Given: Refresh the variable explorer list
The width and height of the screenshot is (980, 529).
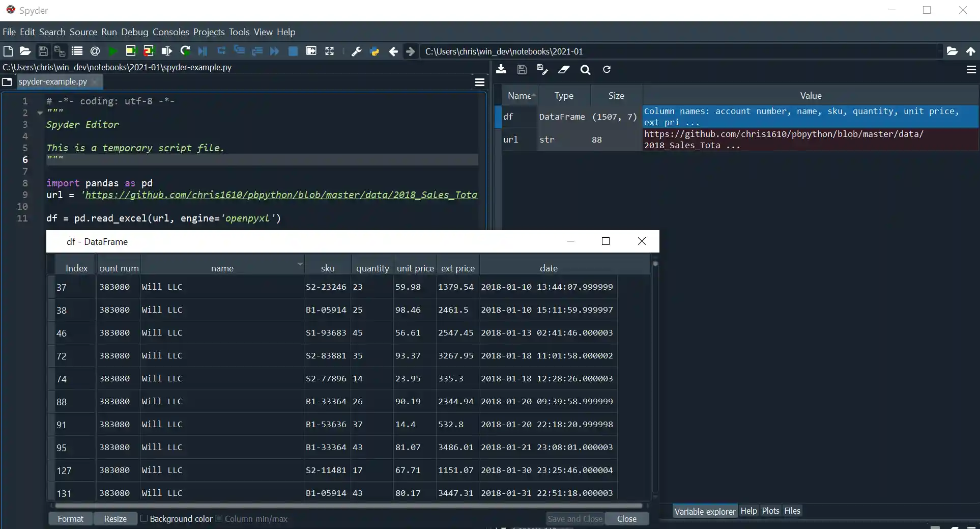Looking at the screenshot, I should [607, 70].
